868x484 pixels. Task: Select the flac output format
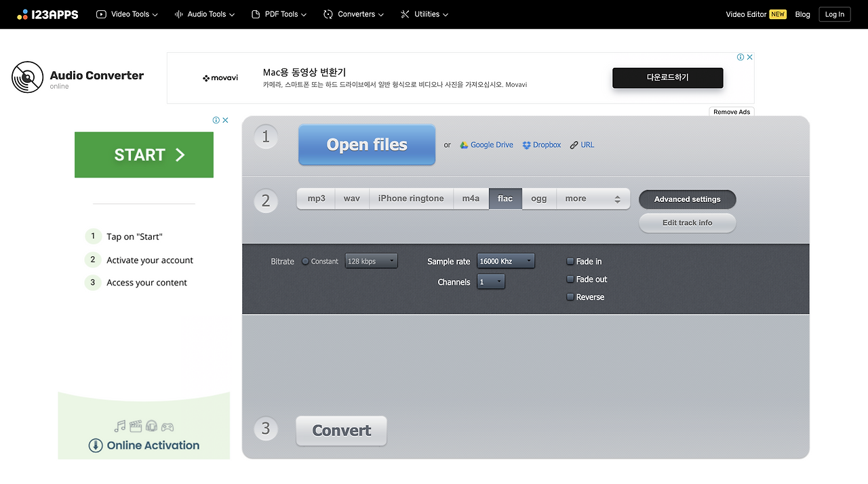pyautogui.click(x=505, y=198)
